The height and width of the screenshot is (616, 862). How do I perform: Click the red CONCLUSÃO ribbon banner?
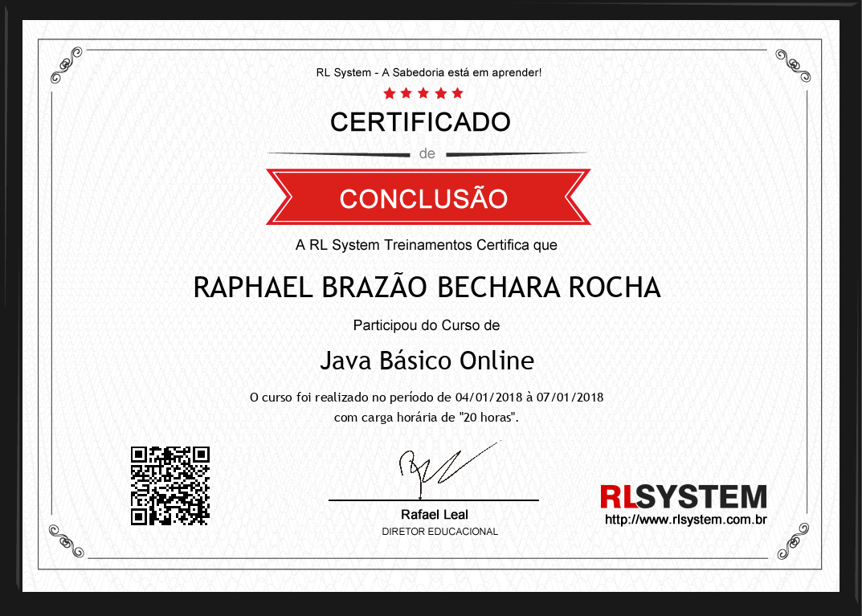424,198
